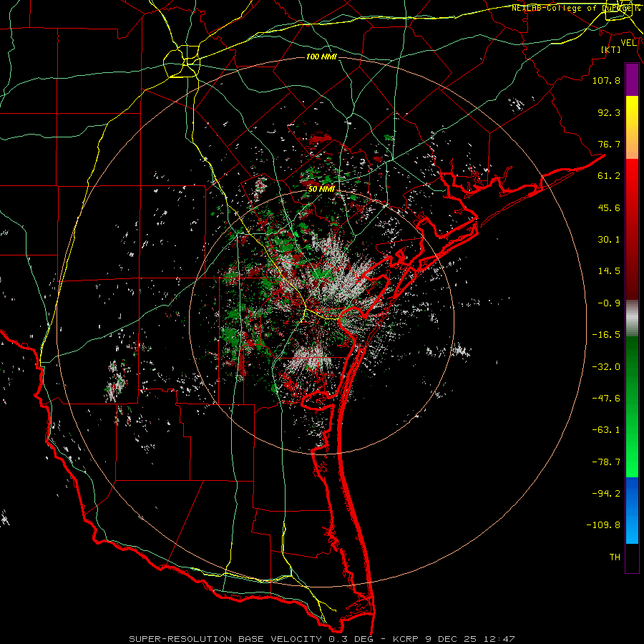Click the 45.6 value on velocity scale
The image size is (644, 644).
point(609,208)
